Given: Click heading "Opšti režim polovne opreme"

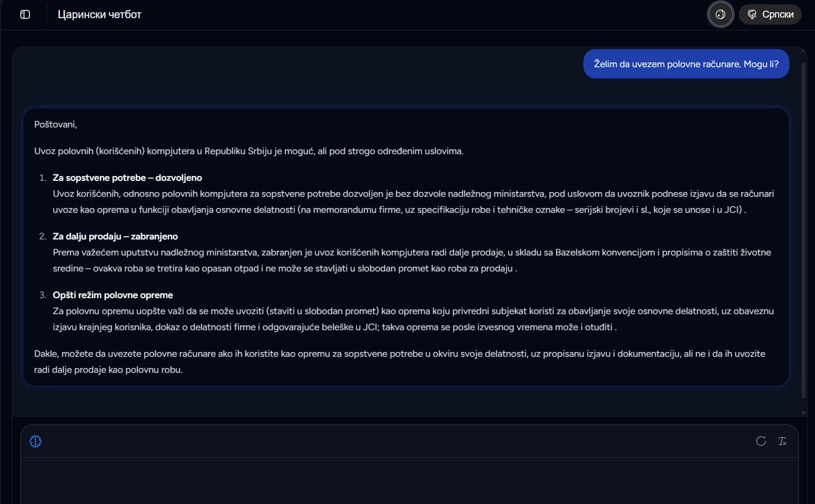Looking at the screenshot, I should (113, 295).
